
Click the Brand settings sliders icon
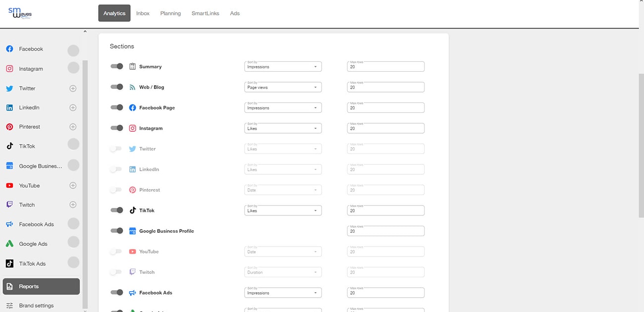point(9,306)
